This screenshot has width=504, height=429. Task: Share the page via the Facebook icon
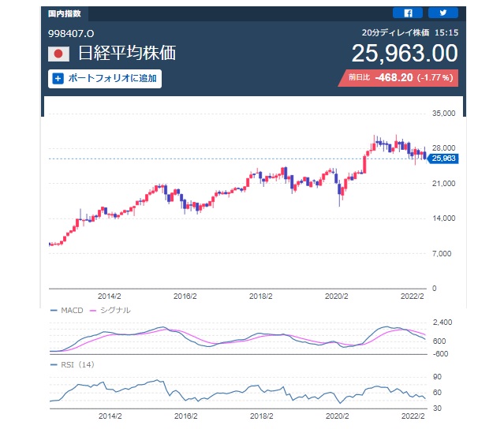coord(408,13)
